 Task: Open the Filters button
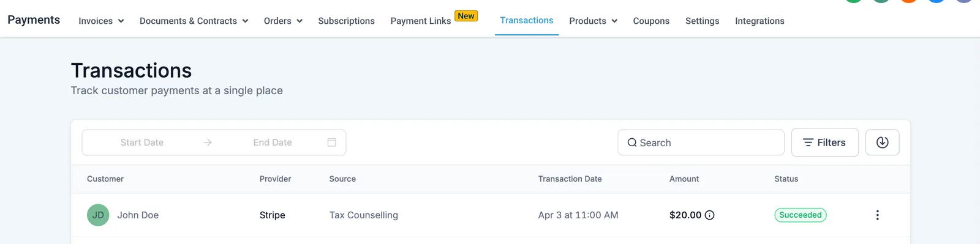[x=824, y=142]
